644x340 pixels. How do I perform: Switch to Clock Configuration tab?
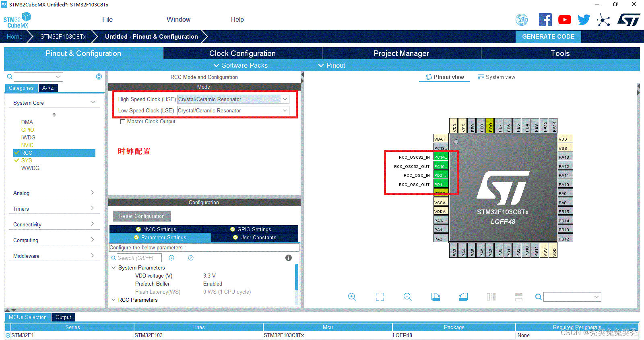pyautogui.click(x=242, y=53)
